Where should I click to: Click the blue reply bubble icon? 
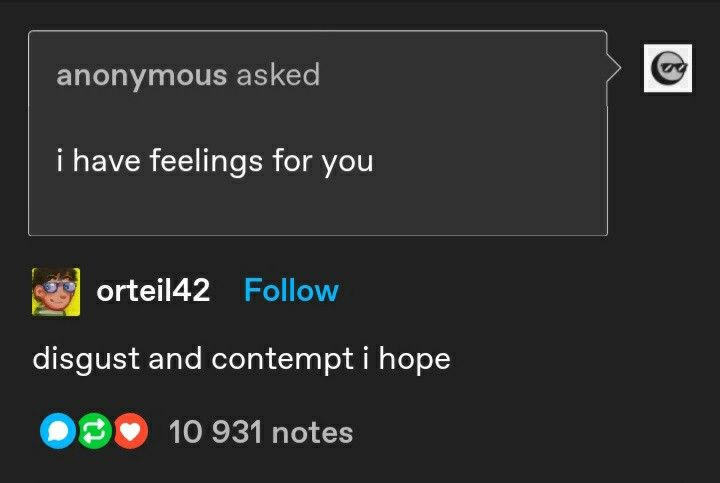pos(58,431)
